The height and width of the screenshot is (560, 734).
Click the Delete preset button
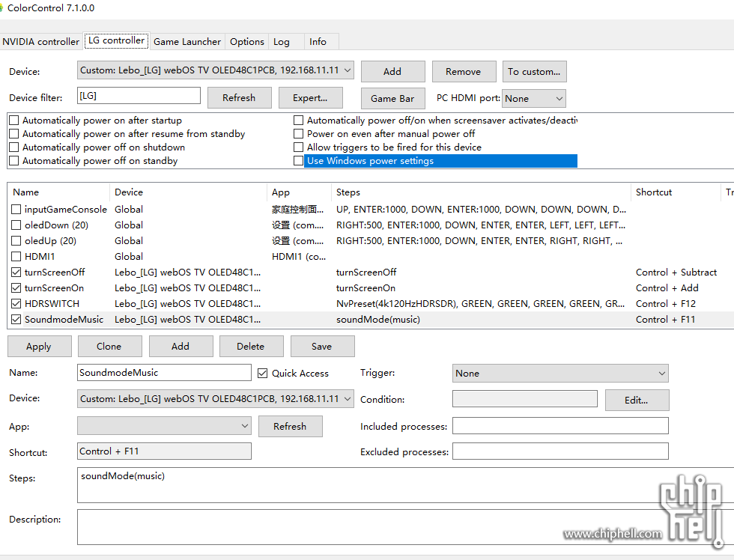[x=252, y=346]
